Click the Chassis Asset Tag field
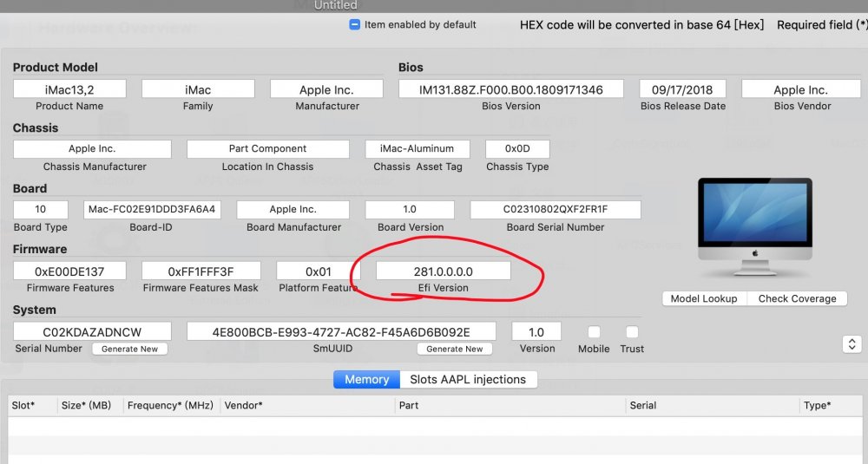The width and height of the screenshot is (868, 464). point(418,149)
